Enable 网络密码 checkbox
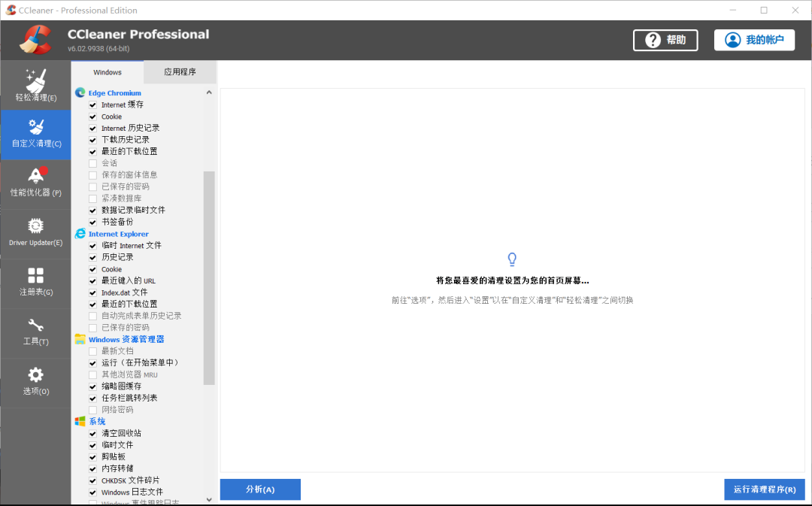 [92, 411]
